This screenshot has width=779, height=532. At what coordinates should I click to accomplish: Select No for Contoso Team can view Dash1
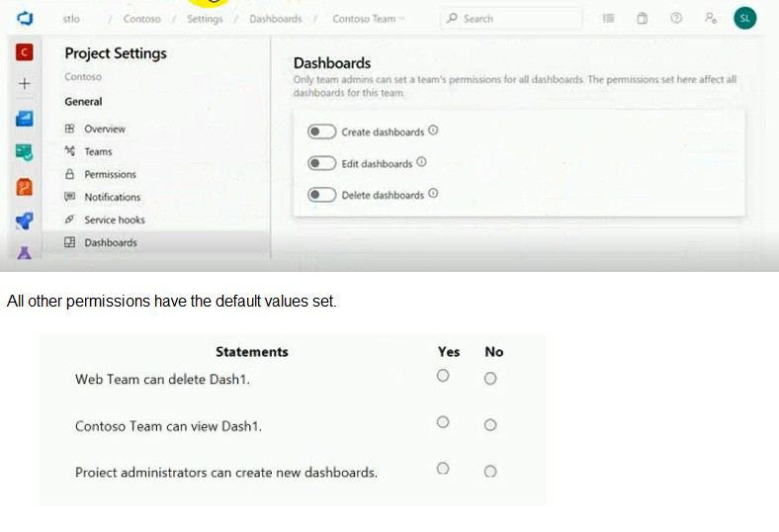point(490,424)
